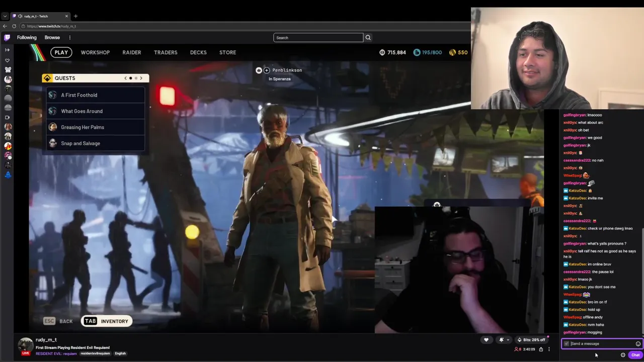Click the follow heart button under the stream
This screenshot has height=362, width=644.
(486, 340)
